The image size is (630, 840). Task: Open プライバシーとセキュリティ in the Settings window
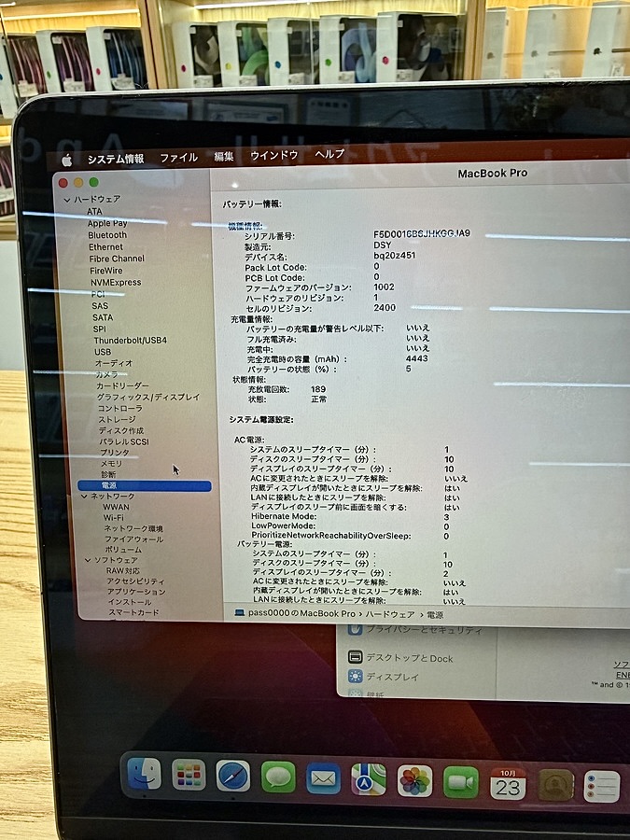(x=415, y=631)
